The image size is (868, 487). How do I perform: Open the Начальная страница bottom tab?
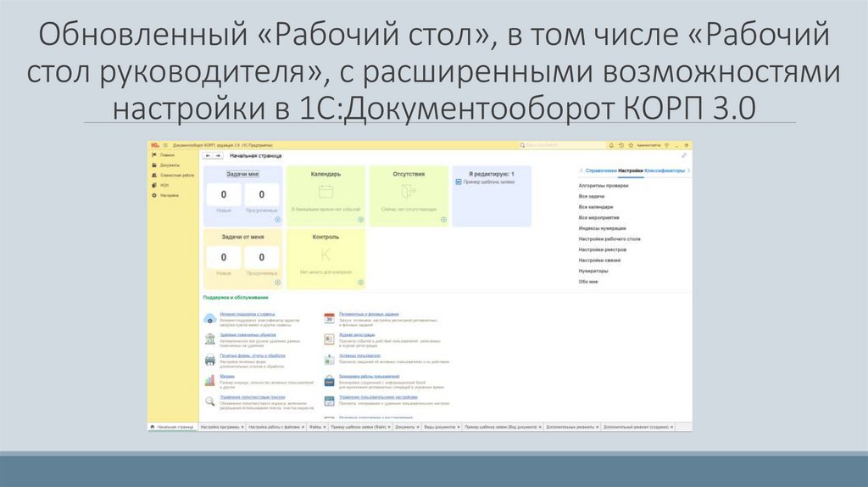[x=172, y=427]
